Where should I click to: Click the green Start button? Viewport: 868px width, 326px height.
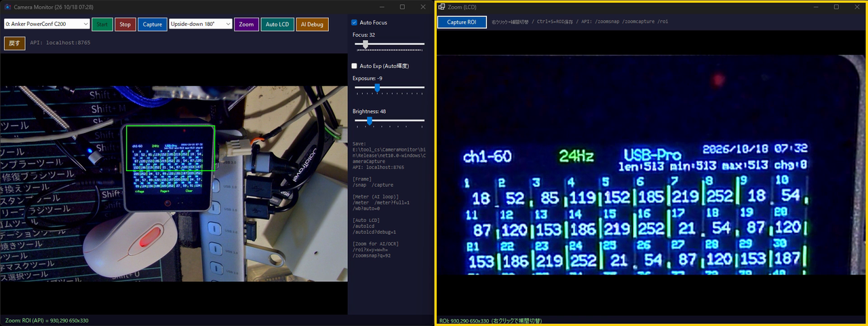click(102, 24)
